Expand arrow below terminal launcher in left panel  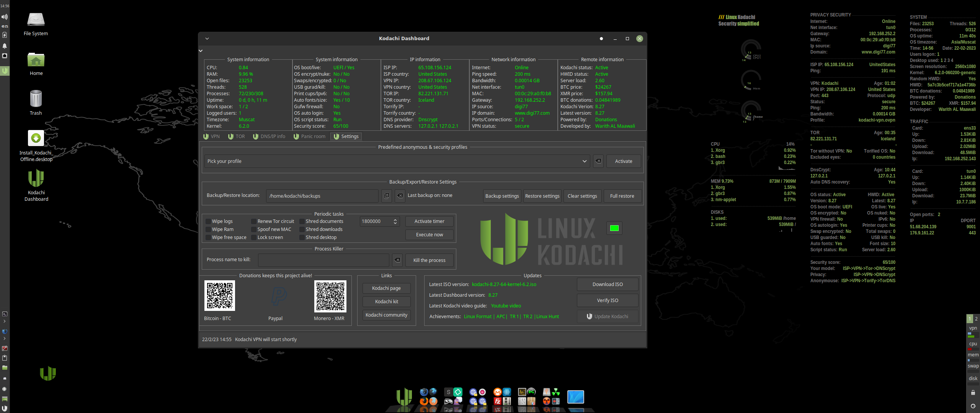(x=5, y=322)
